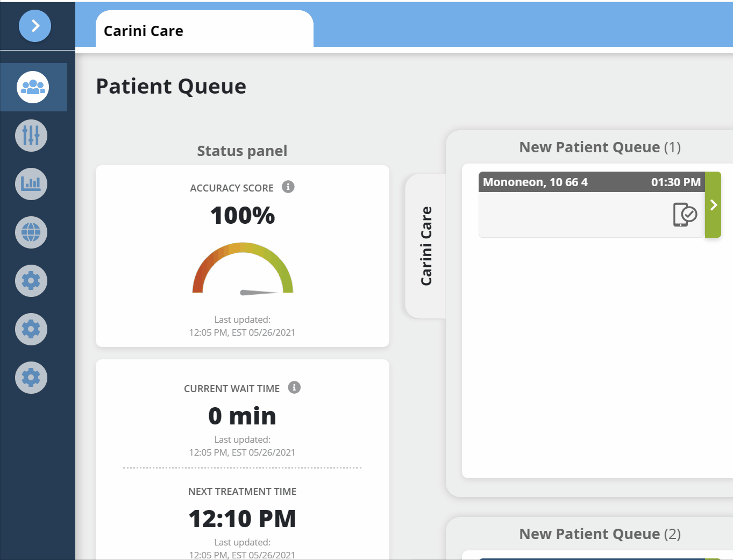Open the bar chart reports icon
733x560 pixels.
click(31, 184)
